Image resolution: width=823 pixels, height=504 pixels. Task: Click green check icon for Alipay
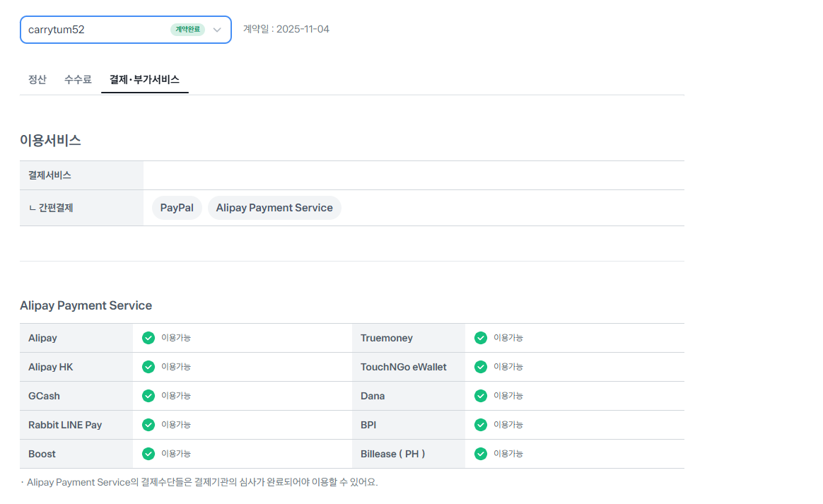(x=148, y=338)
